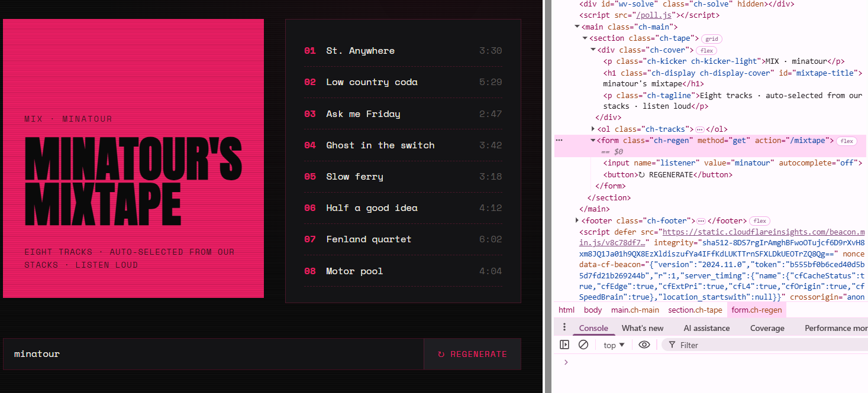This screenshot has width=868, height=393.
Task: Click the 'MIX · MINATOUR' kicker text
Action: coord(68,119)
